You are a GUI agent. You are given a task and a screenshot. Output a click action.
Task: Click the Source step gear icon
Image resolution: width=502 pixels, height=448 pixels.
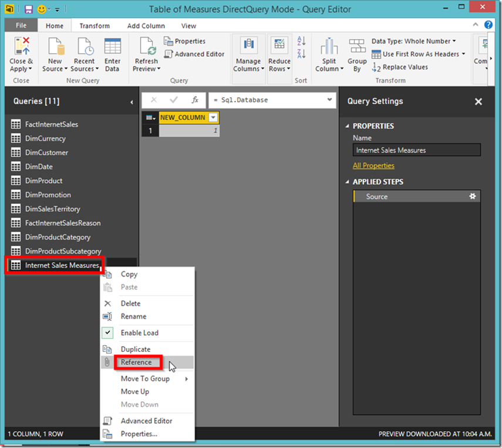tap(473, 196)
